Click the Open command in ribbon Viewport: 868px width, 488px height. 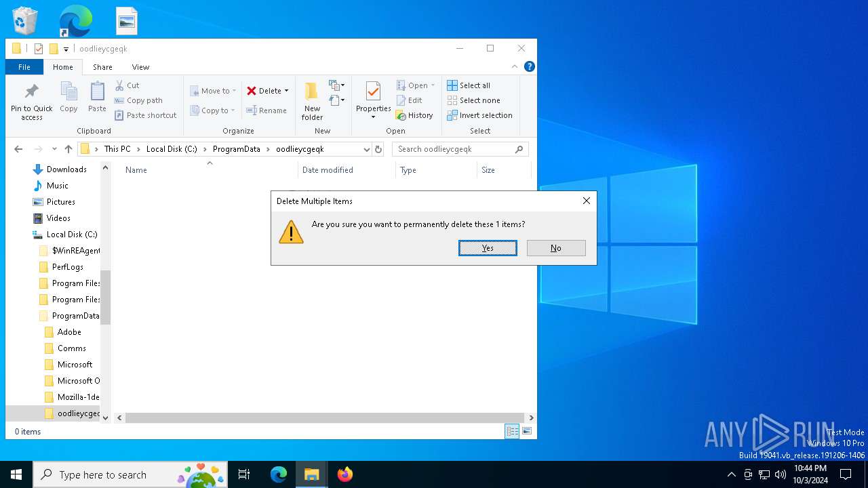[x=416, y=85]
